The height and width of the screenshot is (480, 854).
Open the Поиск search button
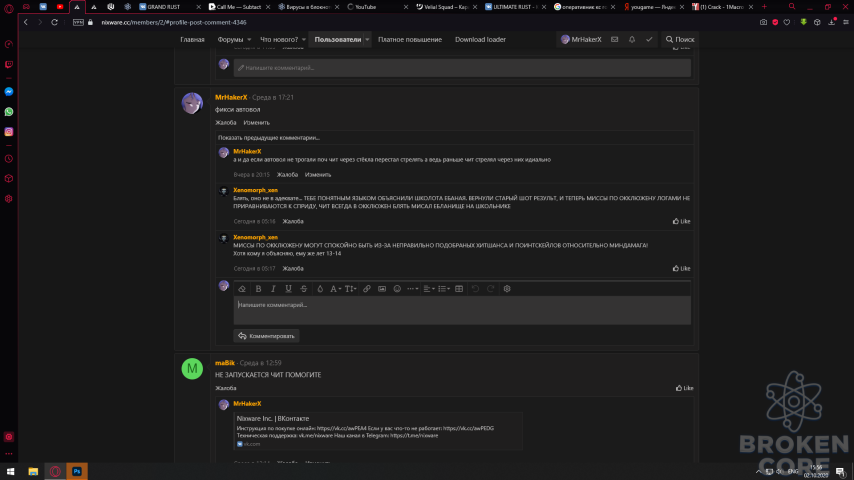coord(680,39)
